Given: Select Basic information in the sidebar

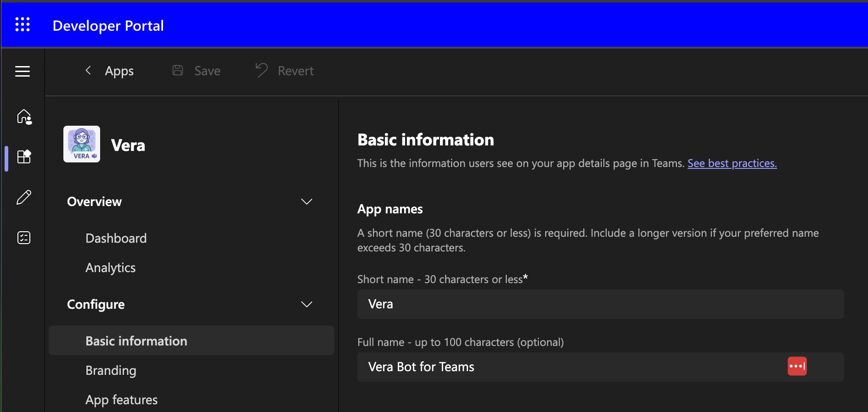Looking at the screenshot, I should 192,340.
